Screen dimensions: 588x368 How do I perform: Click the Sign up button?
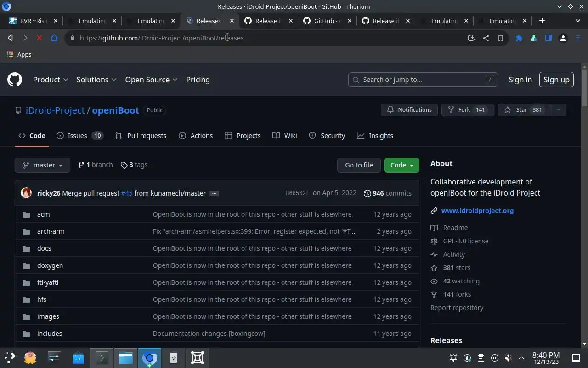556,80
